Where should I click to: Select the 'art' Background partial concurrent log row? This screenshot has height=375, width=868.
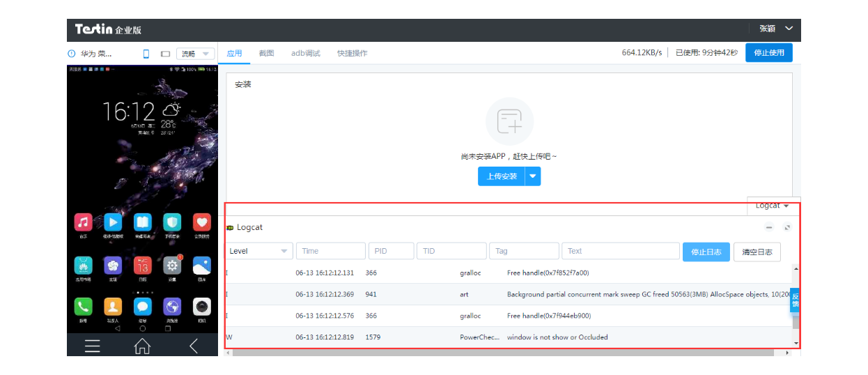508,294
